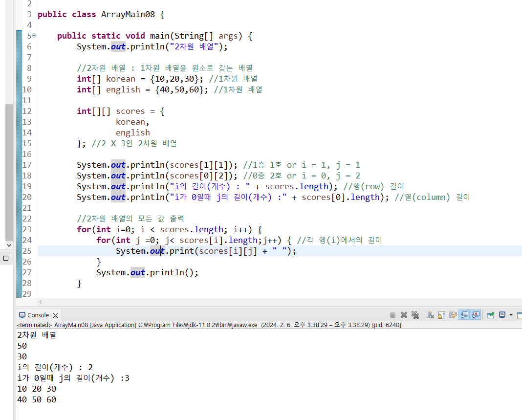Click the class name ArrayMain08
This screenshot has width=522, height=420.
coord(128,14)
